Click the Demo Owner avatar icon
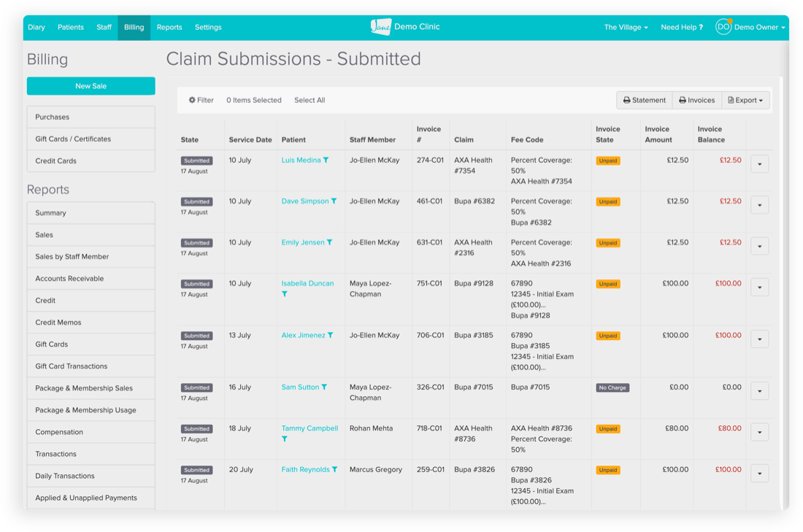The height and width of the screenshot is (532, 803). [723, 27]
